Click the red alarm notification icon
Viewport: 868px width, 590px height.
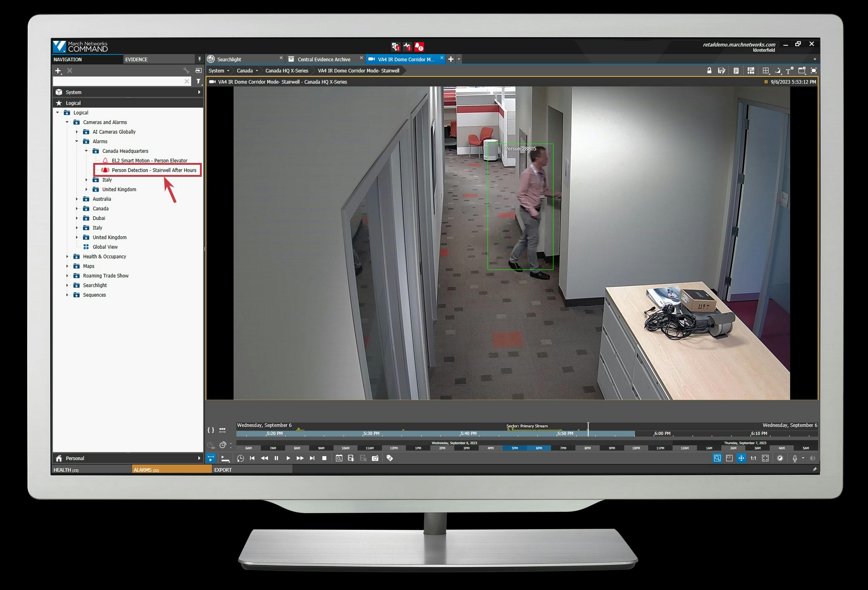(x=419, y=47)
